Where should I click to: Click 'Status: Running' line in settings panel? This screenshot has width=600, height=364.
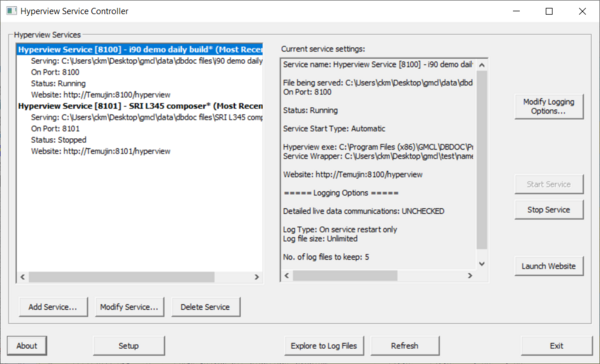(310, 110)
